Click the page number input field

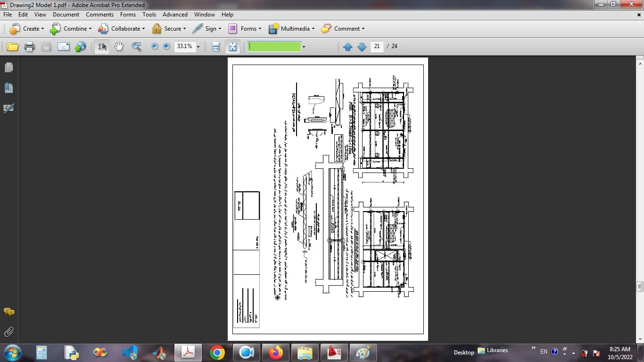377,46
